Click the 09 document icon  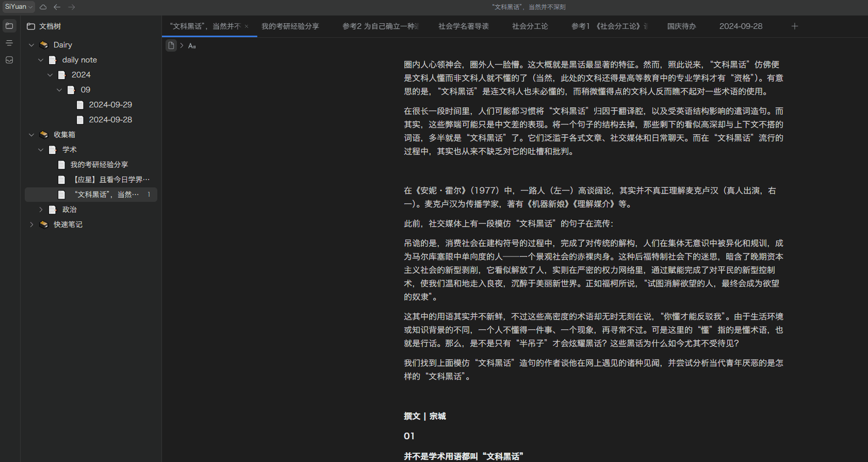tap(71, 90)
